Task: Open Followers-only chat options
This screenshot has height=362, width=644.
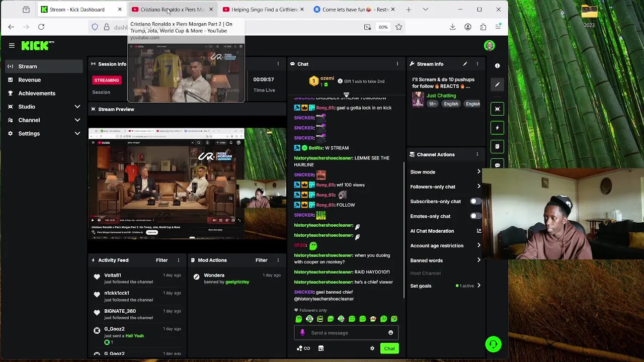Action: [445, 187]
